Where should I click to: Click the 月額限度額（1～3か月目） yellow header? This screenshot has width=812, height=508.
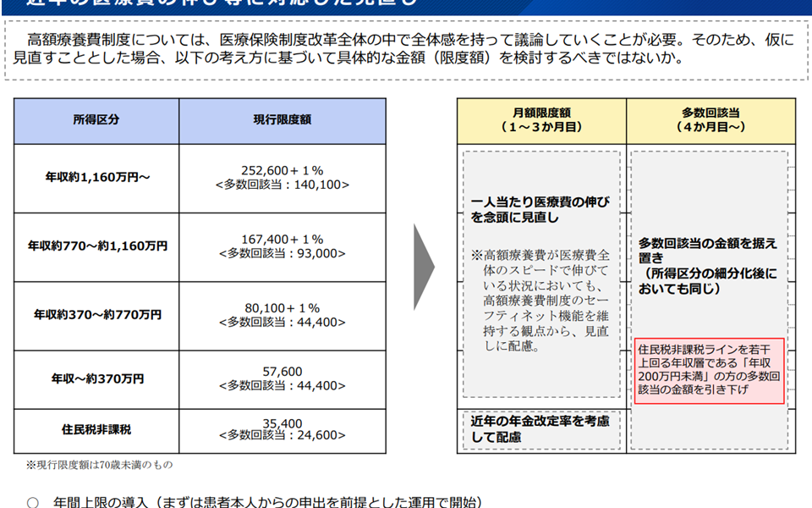[x=541, y=120]
